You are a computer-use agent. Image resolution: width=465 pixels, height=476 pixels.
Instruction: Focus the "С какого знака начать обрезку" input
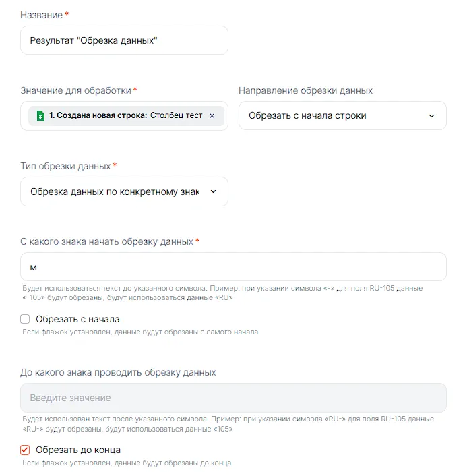point(233,267)
